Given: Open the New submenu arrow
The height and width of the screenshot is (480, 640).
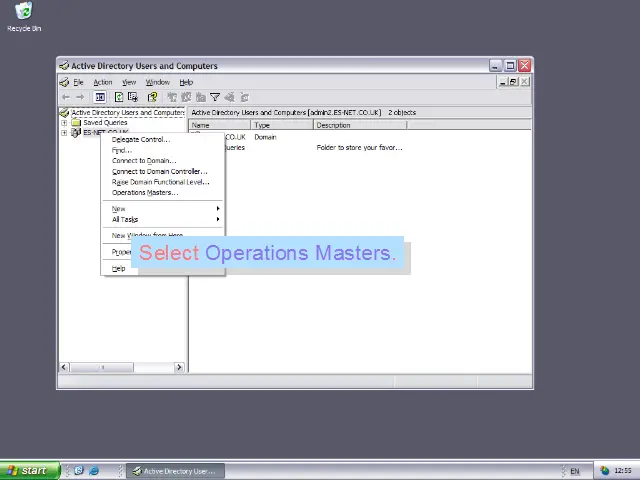Looking at the screenshot, I should pos(218,209).
